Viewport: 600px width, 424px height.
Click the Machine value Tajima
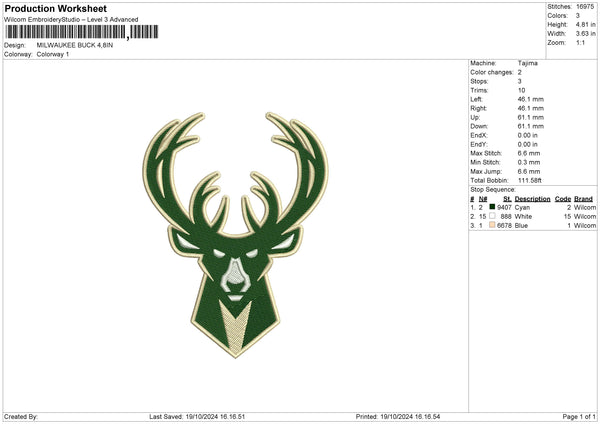point(528,63)
